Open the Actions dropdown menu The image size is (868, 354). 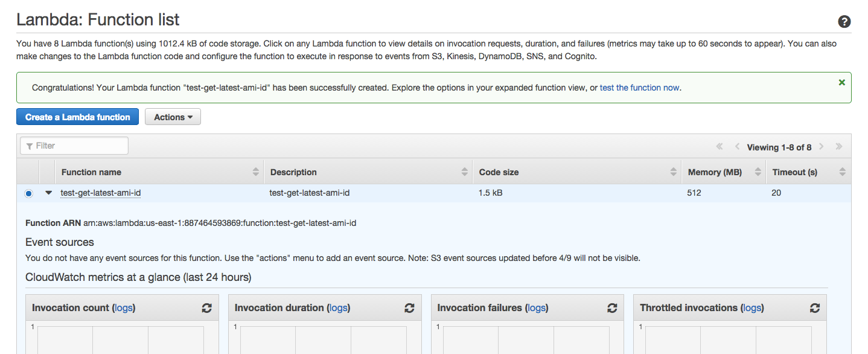173,117
